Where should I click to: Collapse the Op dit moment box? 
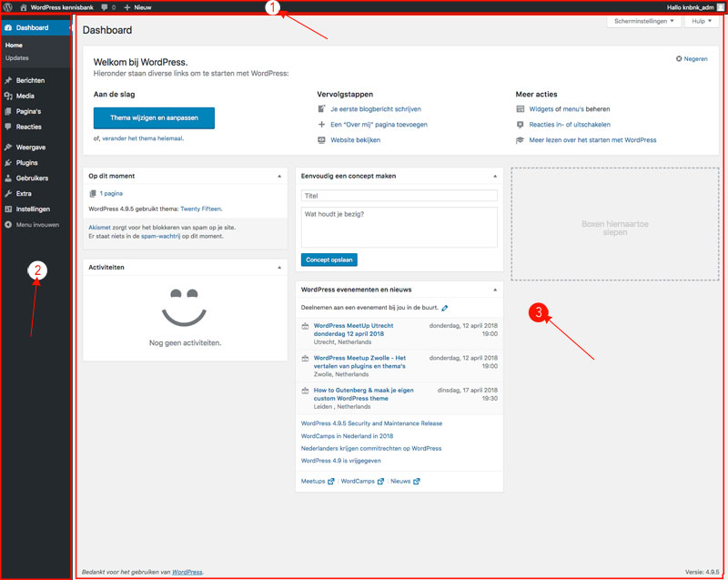279,177
